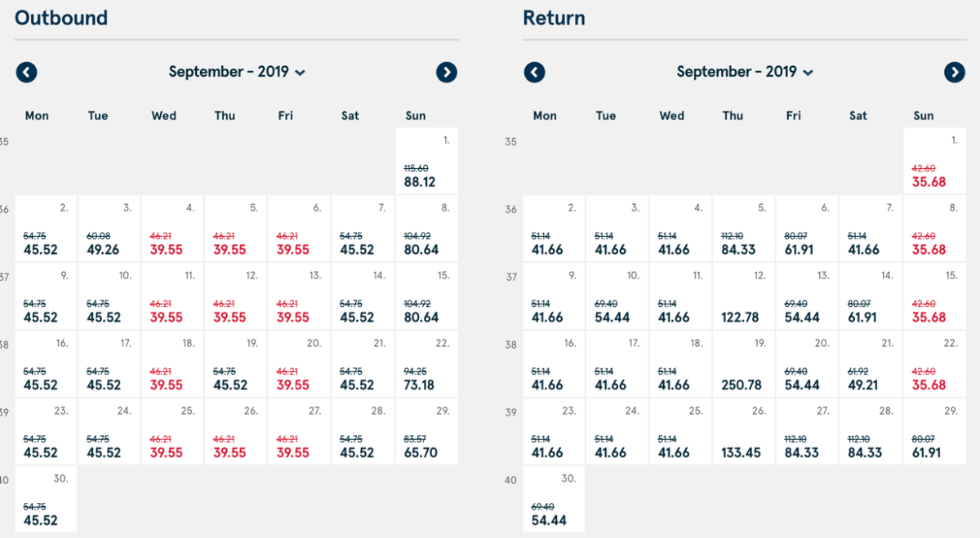Open Return September 2019 month dropdown
Image resolution: width=980 pixels, height=538 pixels.
pyautogui.click(x=745, y=72)
